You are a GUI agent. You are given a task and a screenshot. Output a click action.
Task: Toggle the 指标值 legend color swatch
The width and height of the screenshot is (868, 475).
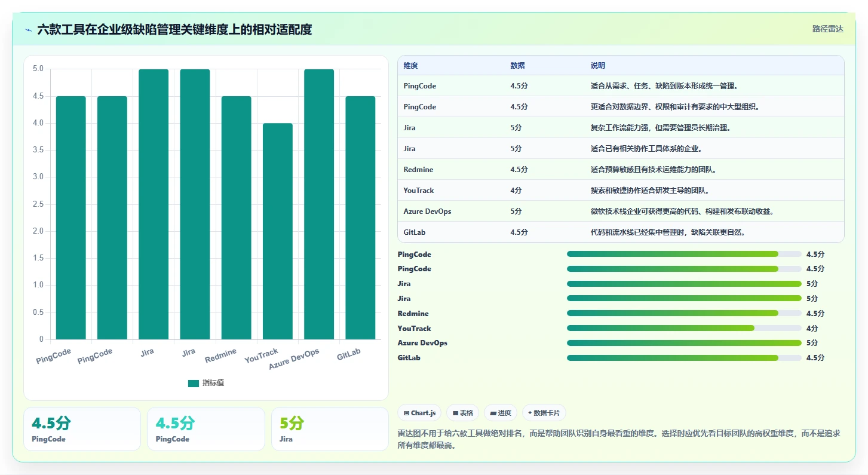[x=194, y=384]
